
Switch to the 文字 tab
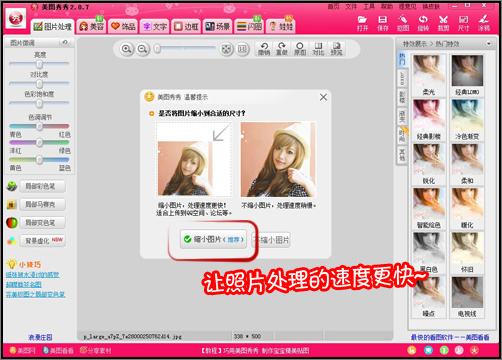pyautogui.click(x=154, y=26)
